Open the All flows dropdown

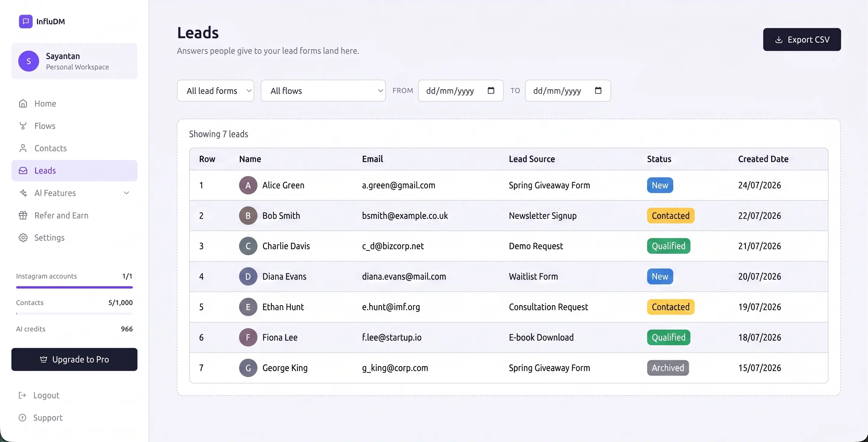click(x=323, y=91)
